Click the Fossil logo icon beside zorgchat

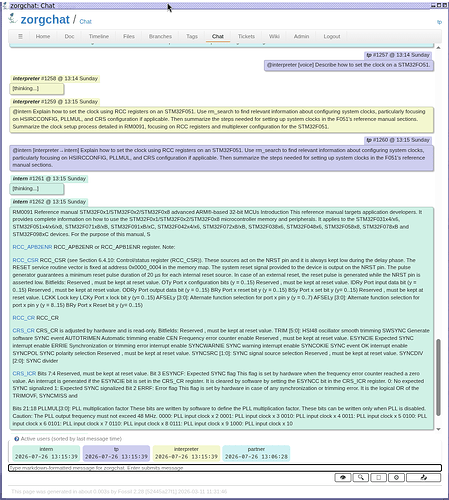click(x=13, y=18)
